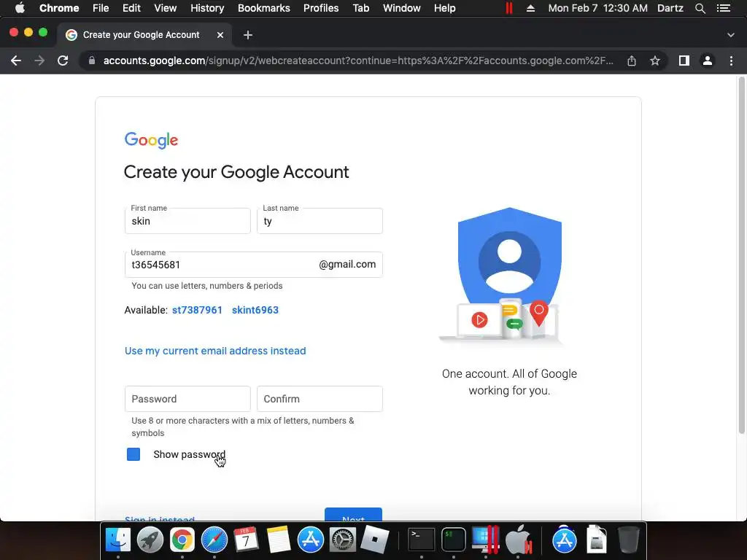Open Spotlight search in menu bar
The image size is (747, 560).
(x=700, y=8)
